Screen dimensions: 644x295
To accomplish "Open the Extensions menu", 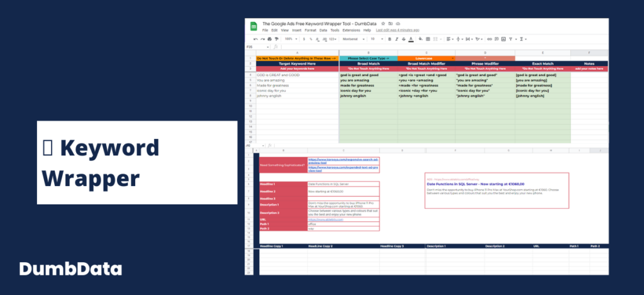I will [x=351, y=30].
